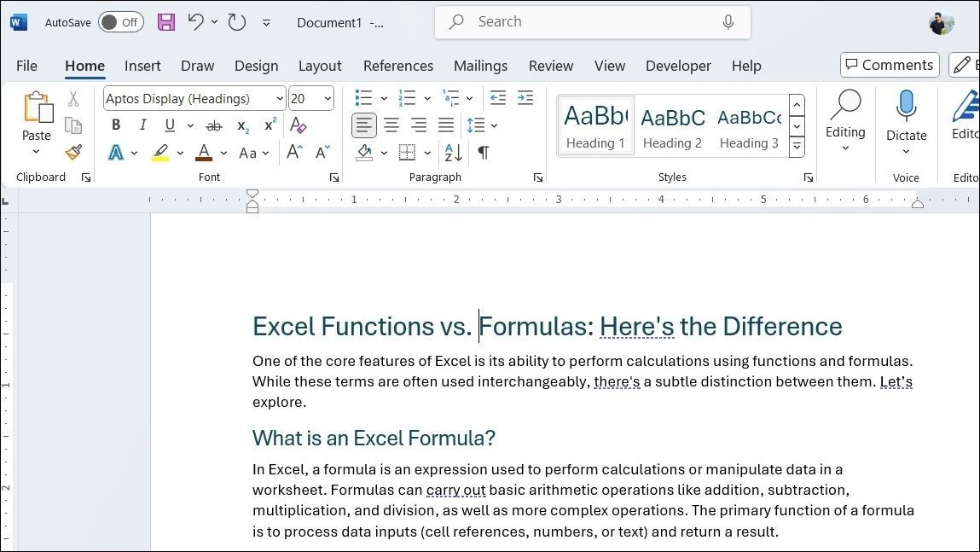Open the Change Case dropdown

(x=254, y=153)
